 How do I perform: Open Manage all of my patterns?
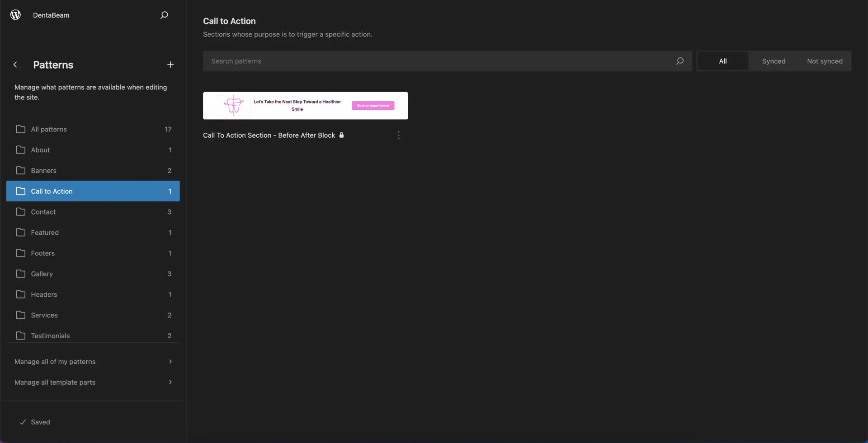(x=93, y=362)
